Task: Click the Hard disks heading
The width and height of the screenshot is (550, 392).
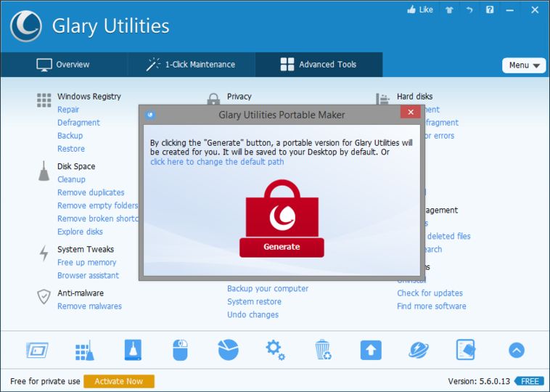Action: 414,96
